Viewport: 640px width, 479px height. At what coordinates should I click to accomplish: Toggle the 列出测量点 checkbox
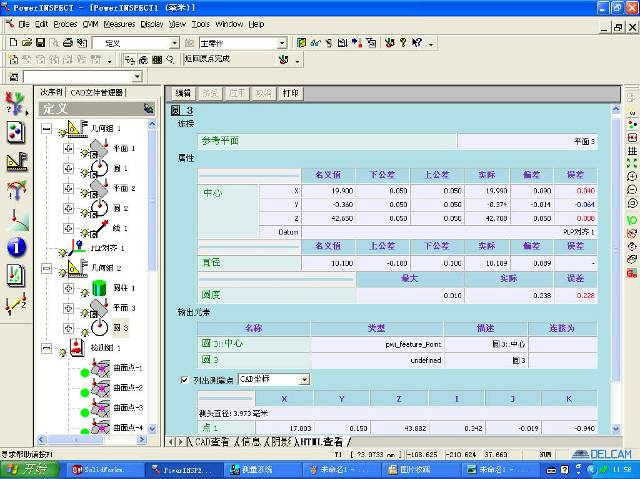point(184,380)
